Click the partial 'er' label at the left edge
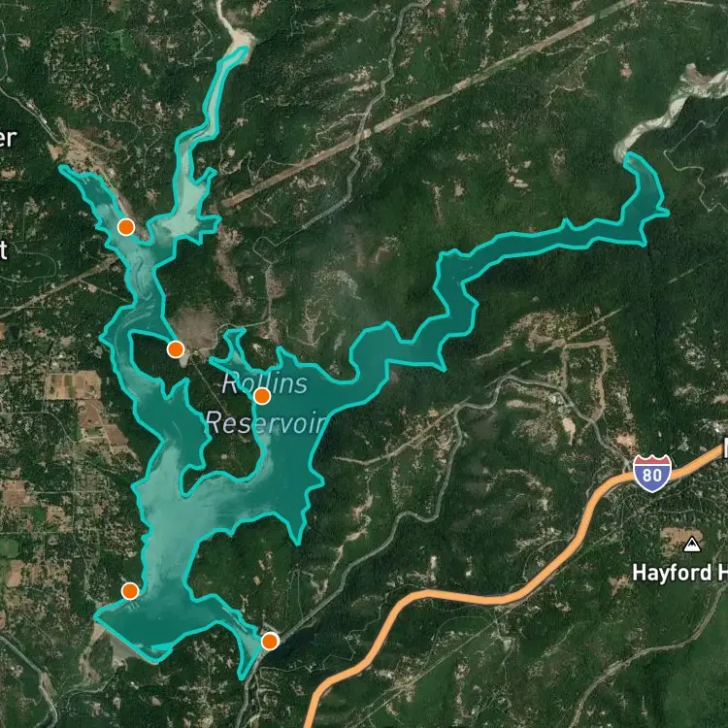This screenshot has width=728, height=728. point(8,139)
